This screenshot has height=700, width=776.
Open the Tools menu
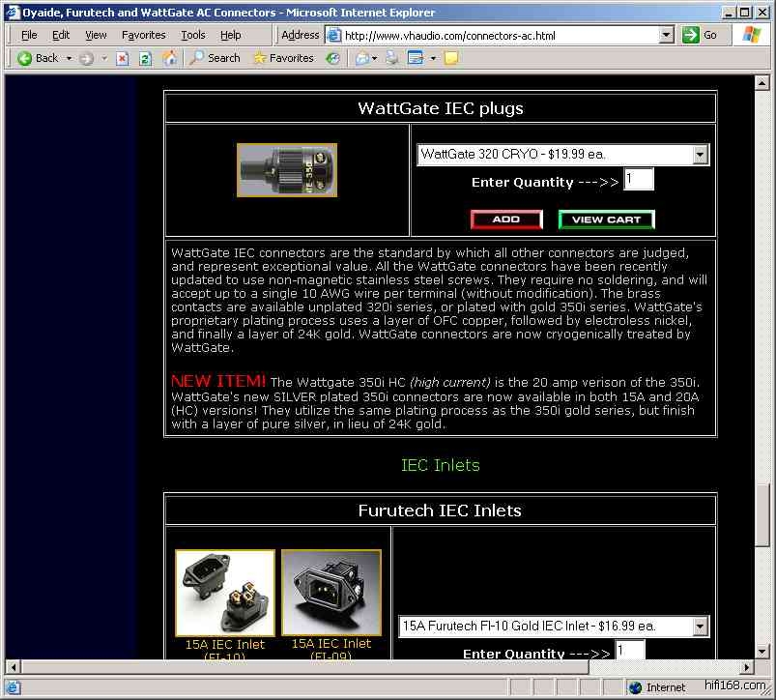[193, 35]
